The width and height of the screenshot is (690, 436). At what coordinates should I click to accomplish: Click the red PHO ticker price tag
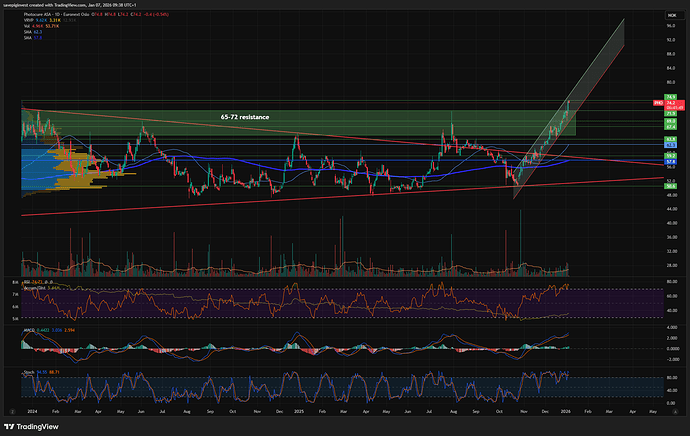point(659,103)
